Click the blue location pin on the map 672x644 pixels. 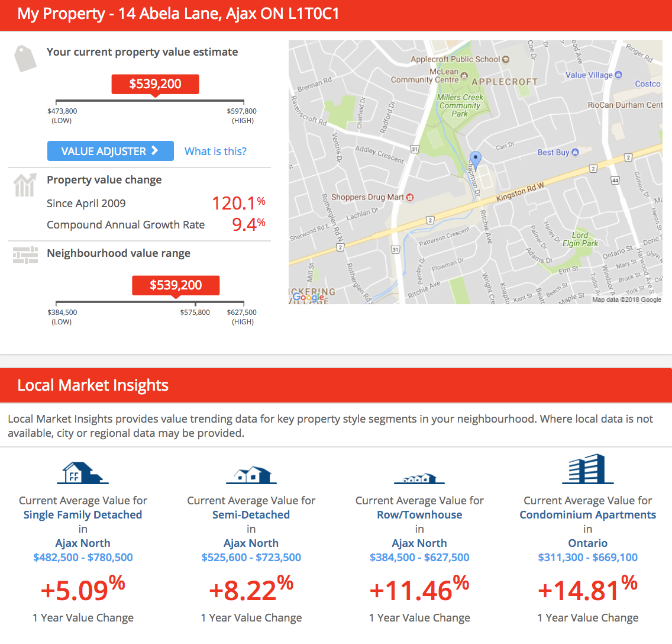click(x=475, y=161)
